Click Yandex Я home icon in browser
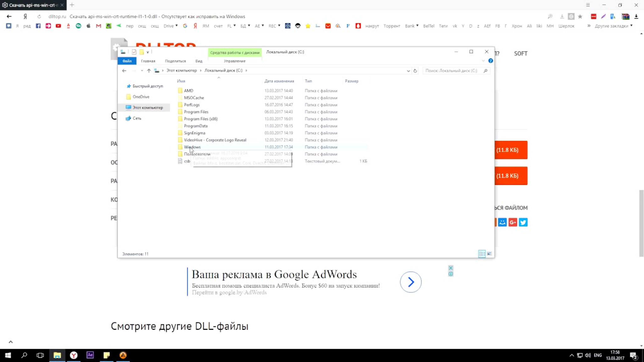 pos(25,16)
